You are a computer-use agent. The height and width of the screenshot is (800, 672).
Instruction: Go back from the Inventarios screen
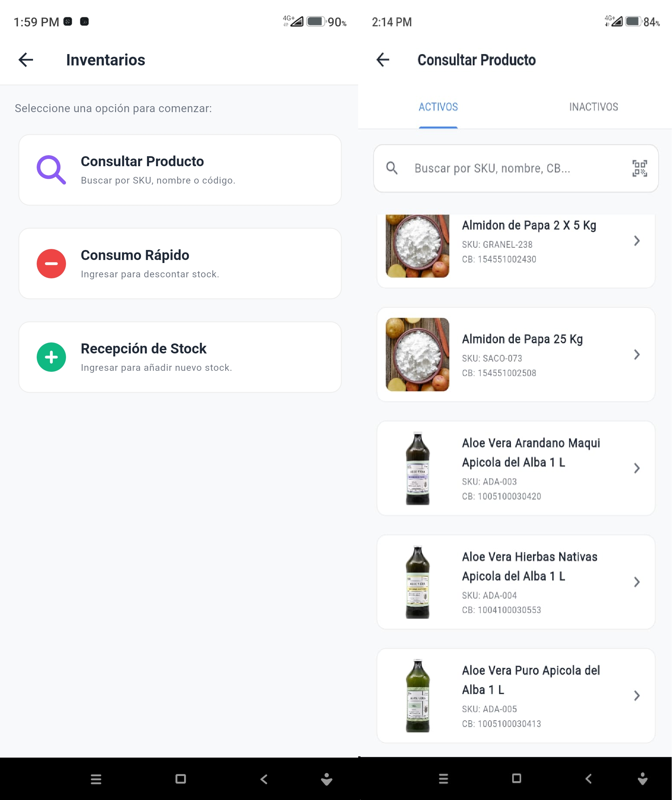[26, 60]
